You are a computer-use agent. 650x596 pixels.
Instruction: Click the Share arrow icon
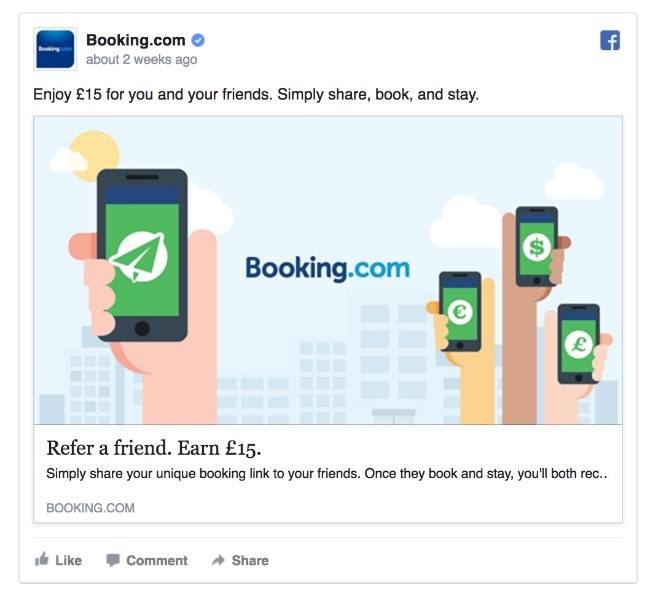tap(218, 560)
